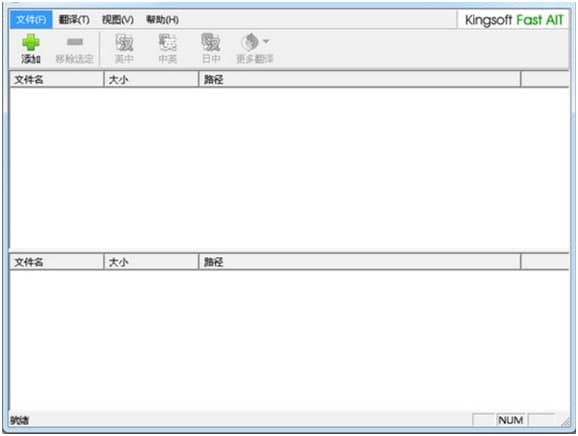Sort lower list by 路径 column
Screen dimensions: 578x436
click(x=360, y=262)
